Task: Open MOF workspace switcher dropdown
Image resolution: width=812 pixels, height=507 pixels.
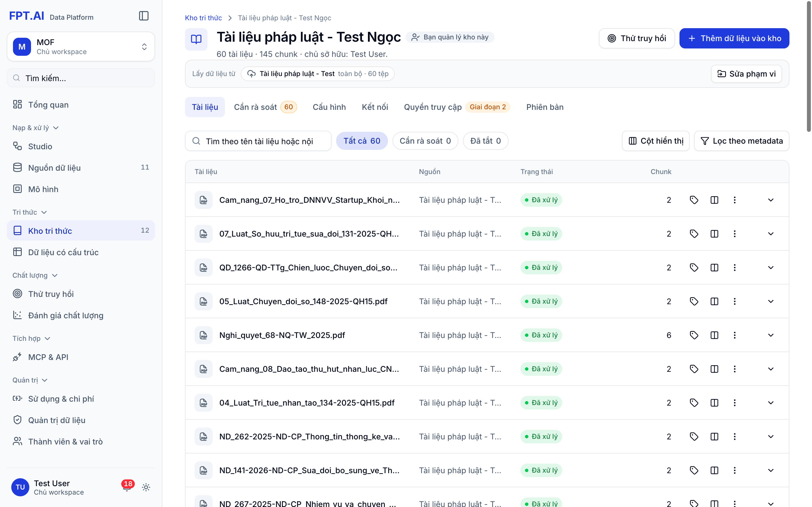Action: (81, 46)
